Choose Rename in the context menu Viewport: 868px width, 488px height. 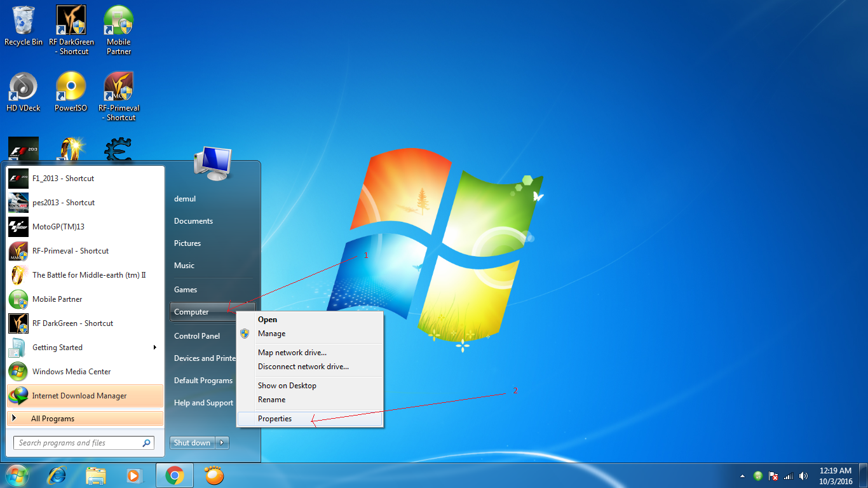(x=310, y=400)
